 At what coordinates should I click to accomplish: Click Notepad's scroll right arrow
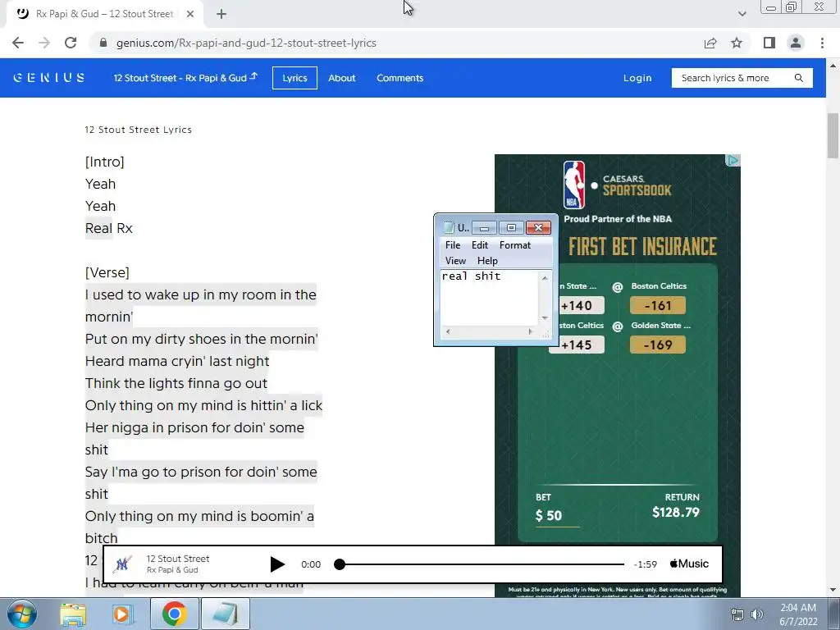pos(531,331)
